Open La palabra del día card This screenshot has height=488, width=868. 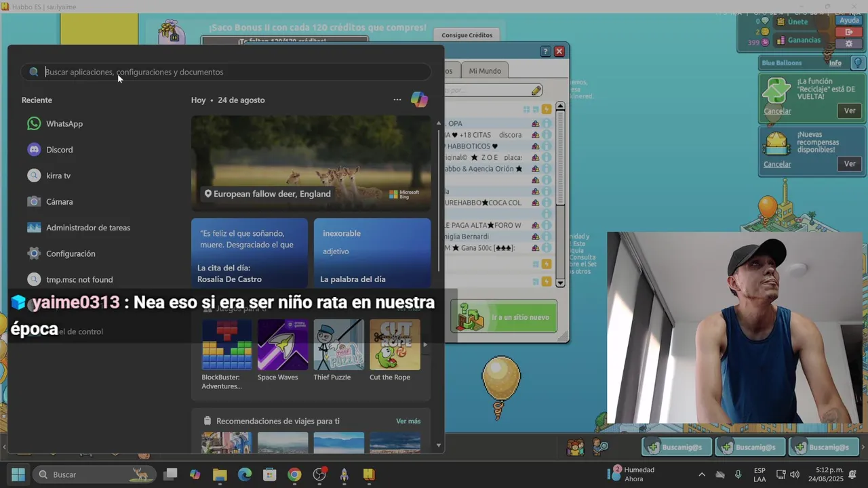pos(372,253)
